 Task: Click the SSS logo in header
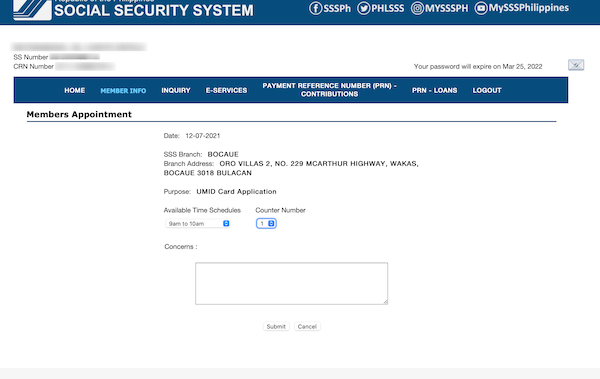(x=32, y=9)
